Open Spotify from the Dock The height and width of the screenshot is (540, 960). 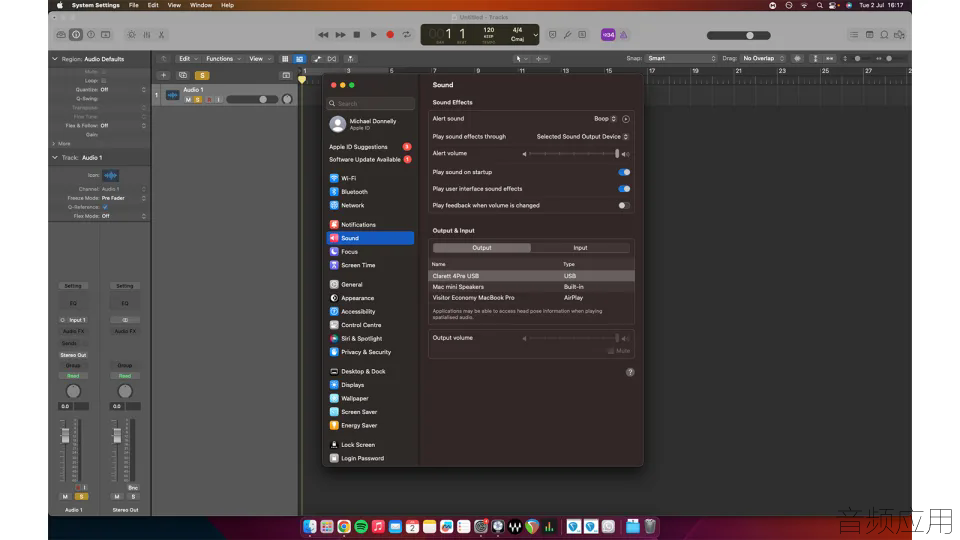(x=361, y=527)
